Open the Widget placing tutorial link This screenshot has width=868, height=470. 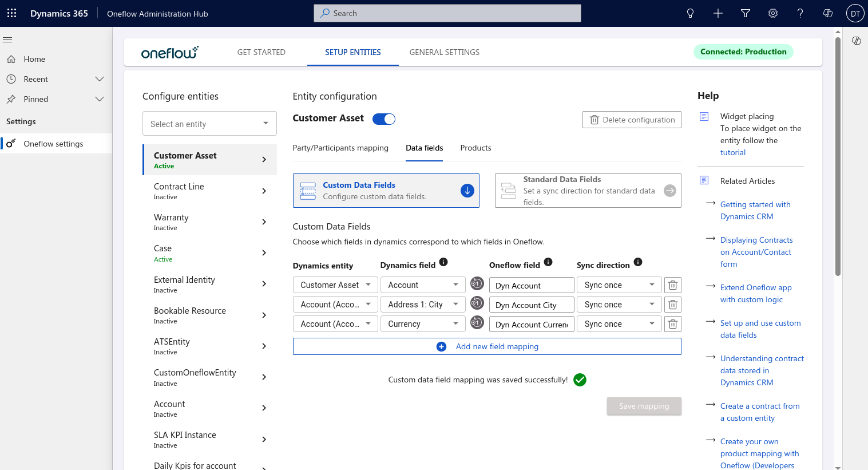coord(733,152)
